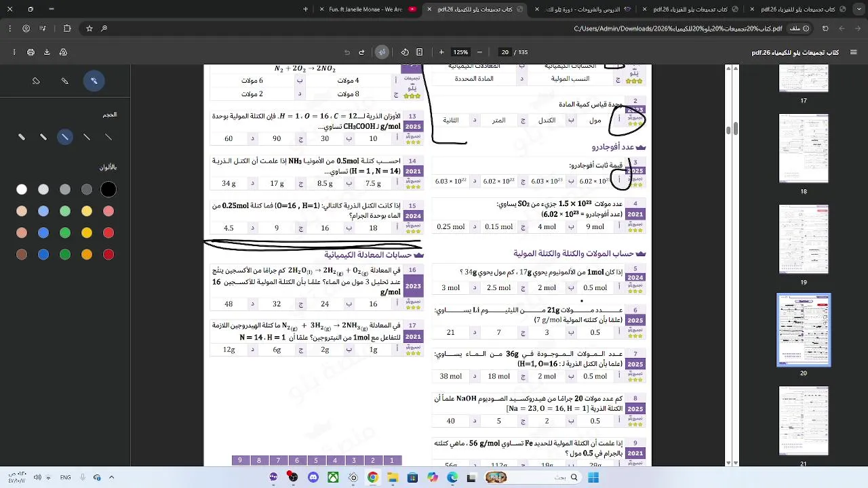868x488 pixels.
Task: Open media controls icon in browser toolbar
Action: [x=43, y=28]
